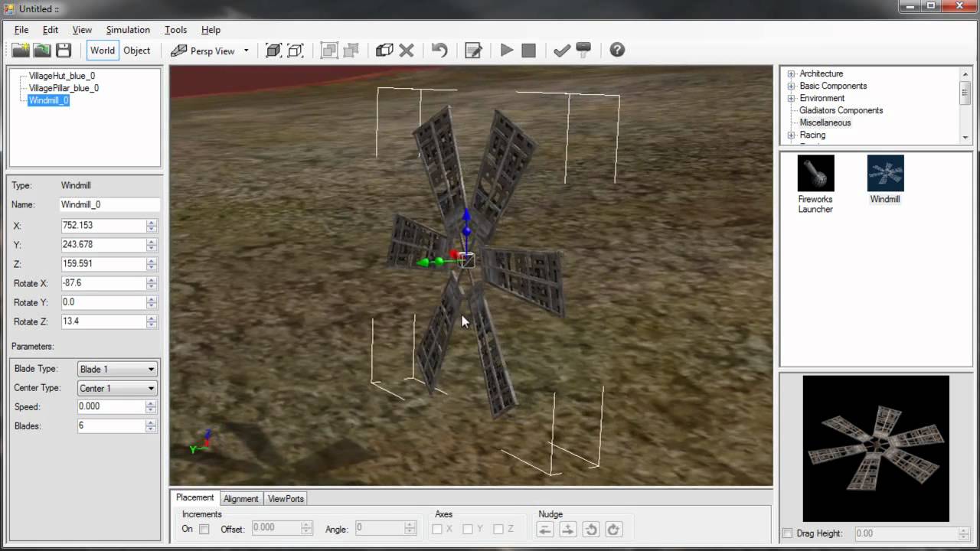
Task: Click the solid box view icon
Action: pyautogui.click(x=273, y=51)
